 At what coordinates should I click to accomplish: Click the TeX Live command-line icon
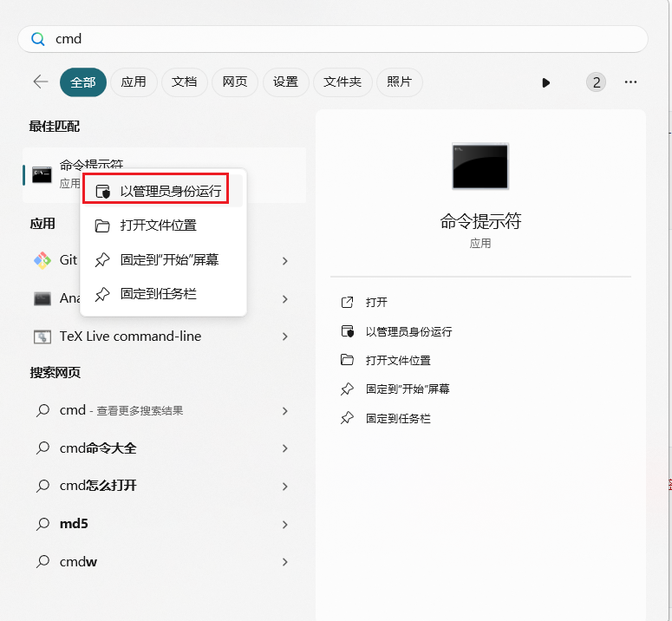pos(42,337)
